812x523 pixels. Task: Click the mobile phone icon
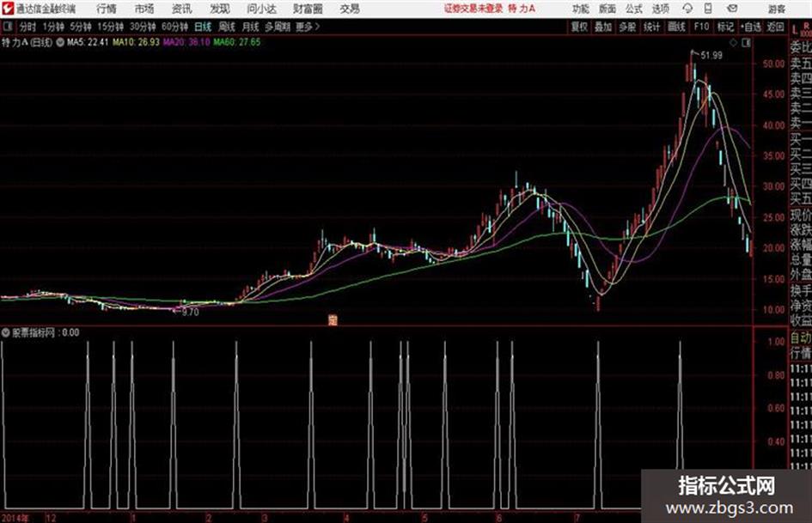click(708, 9)
